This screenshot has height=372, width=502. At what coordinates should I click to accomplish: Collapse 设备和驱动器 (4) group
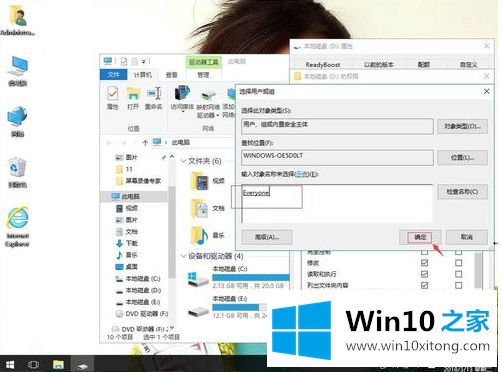(183, 256)
